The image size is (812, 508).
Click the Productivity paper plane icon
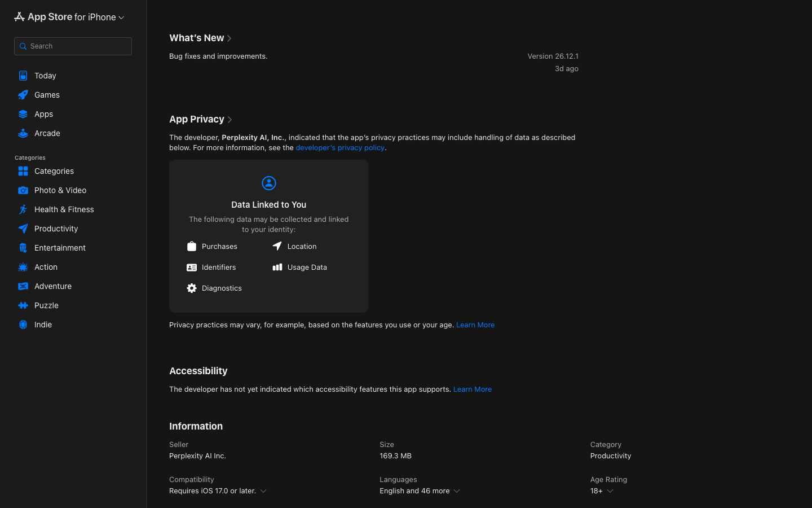(x=23, y=229)
